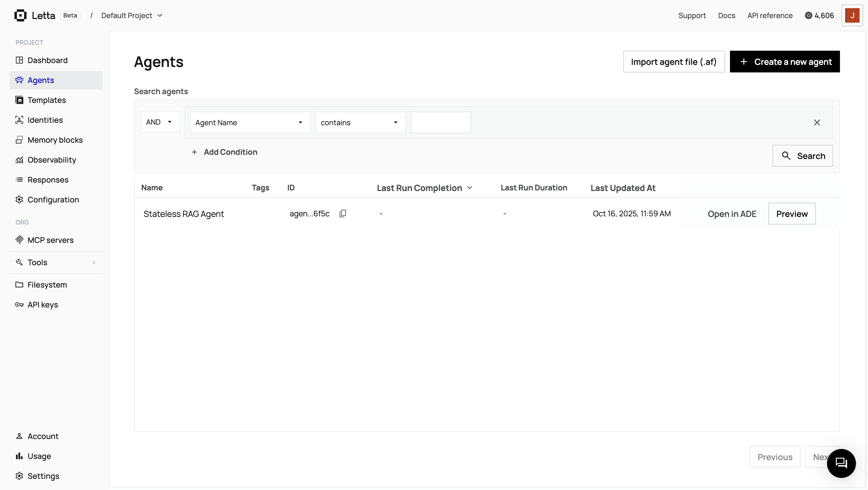Navigate to API reference
The width and height of the screenshot is (868, 490).
[770, 15]
